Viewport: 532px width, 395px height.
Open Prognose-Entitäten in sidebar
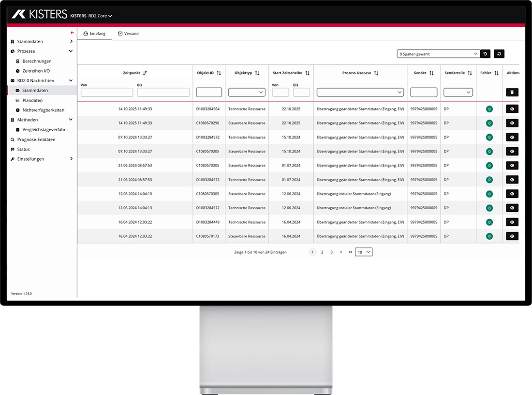[36, 139]
